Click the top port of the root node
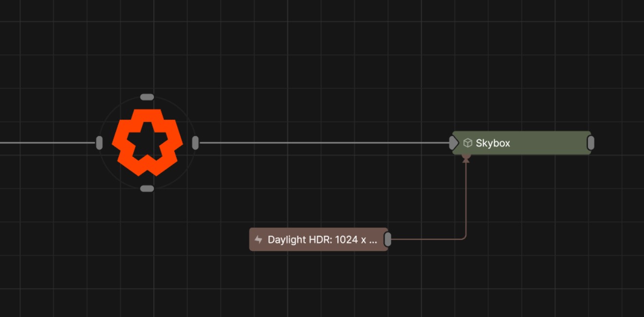This screenshot has height=317, width=644. click(147, 97)
